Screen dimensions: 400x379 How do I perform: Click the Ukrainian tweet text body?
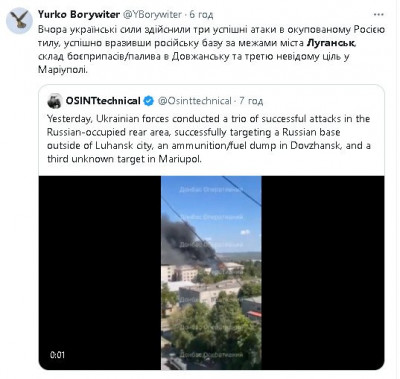coord(211,50)
